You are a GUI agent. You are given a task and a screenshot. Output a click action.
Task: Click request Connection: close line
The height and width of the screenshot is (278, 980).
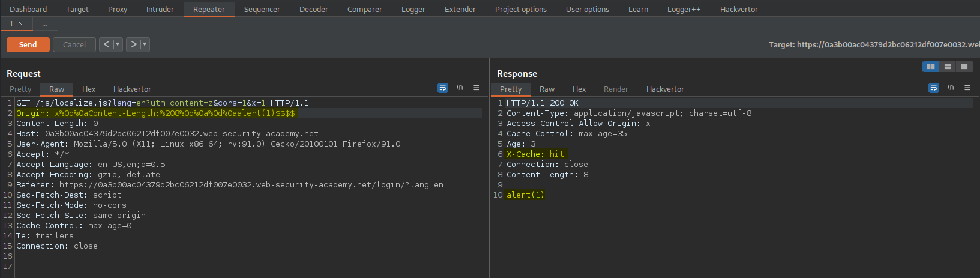pos(57,246)
